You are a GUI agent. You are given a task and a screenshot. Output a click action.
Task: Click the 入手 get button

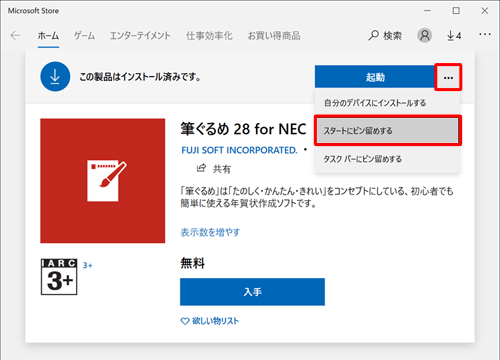[x=252, y=292]
